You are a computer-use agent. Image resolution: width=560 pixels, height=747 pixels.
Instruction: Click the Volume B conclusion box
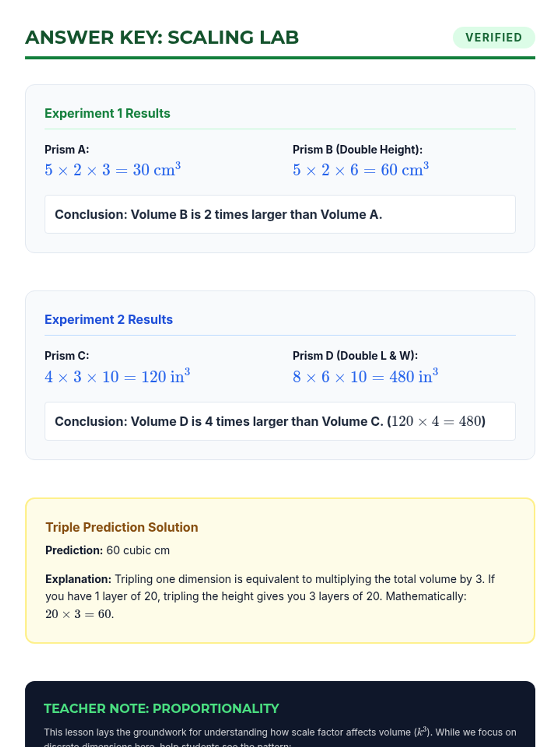click(x=280, y=214)
